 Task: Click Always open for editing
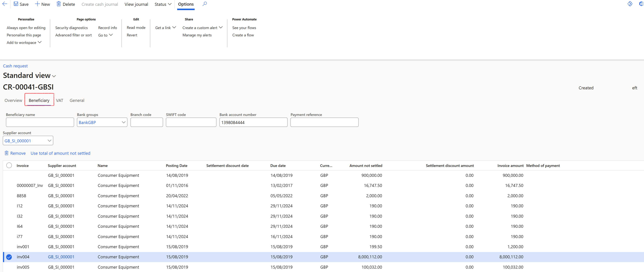[26, 28]
